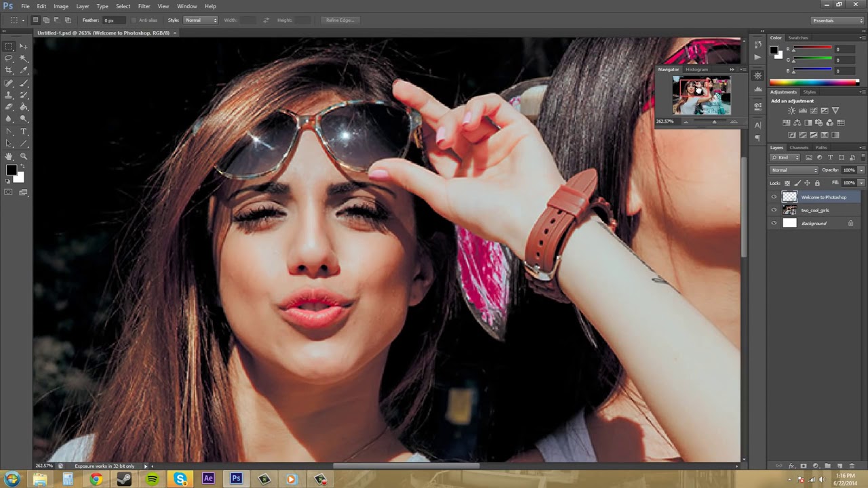Enable the Anti-alias checkbox
868x488 pixels.
click(134, 20)
